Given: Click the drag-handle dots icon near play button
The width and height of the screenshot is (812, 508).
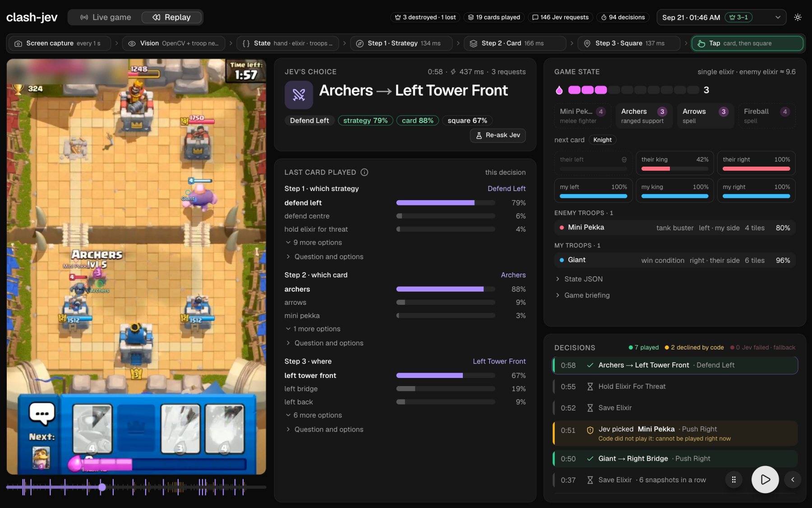Looking at the screenshot, I should (x=734, y=480).
